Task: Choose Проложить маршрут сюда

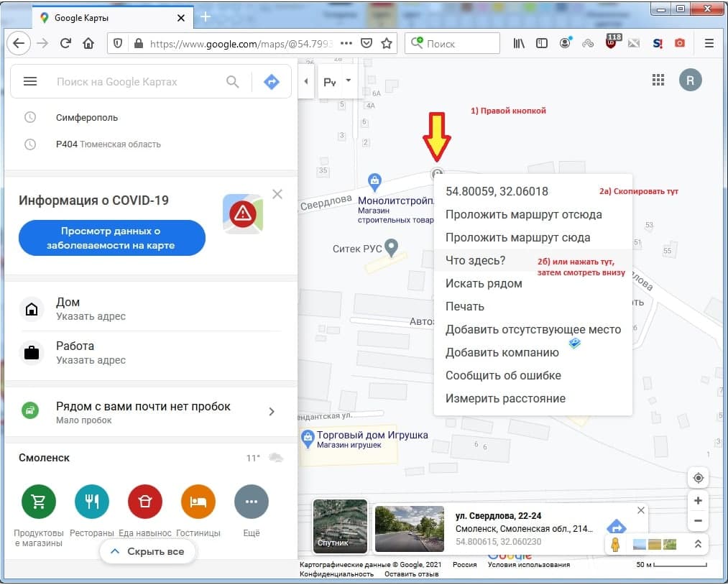Action: pos(533,238)
